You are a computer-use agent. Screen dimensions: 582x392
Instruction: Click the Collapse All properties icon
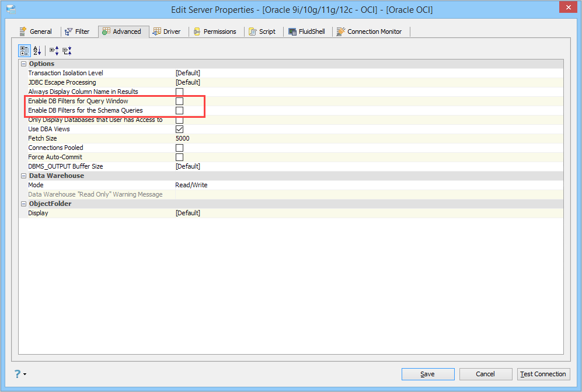tap(67, 50)
